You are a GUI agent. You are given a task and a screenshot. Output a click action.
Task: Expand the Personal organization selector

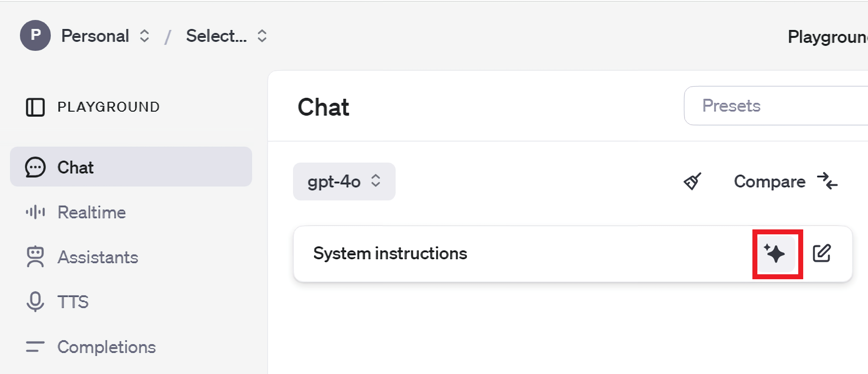105,36
